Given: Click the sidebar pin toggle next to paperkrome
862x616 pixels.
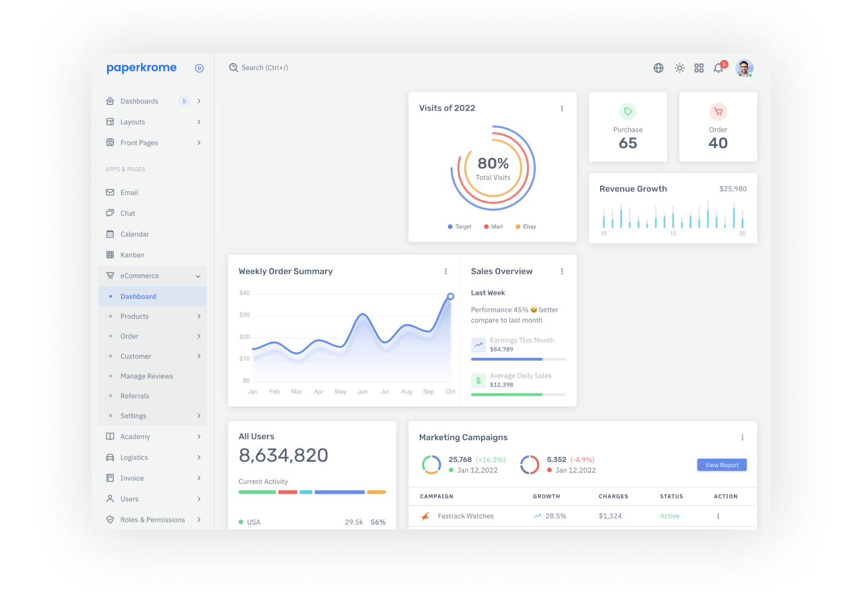Looking at the screenshot, I should [200, 68].
